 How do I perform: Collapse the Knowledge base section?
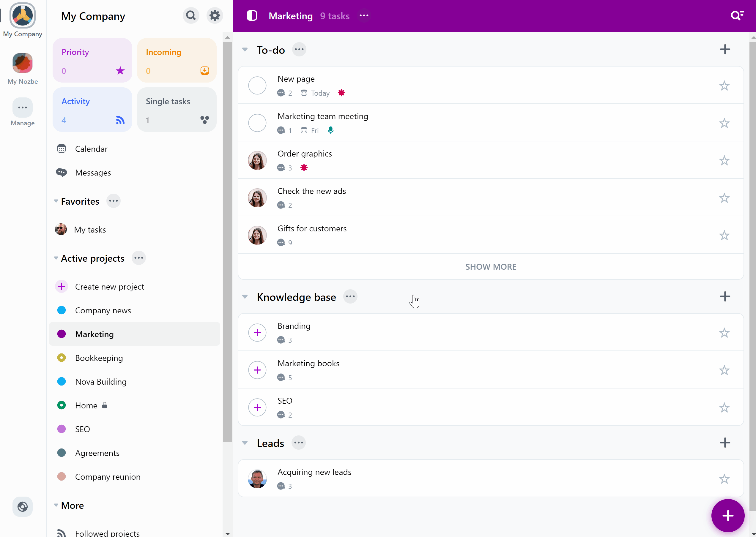[245, 297]
